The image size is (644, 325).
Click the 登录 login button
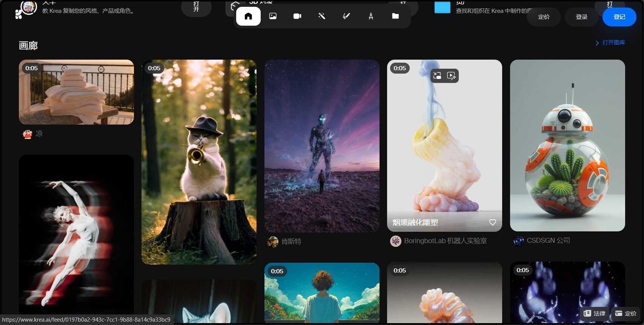pos(581,17)
